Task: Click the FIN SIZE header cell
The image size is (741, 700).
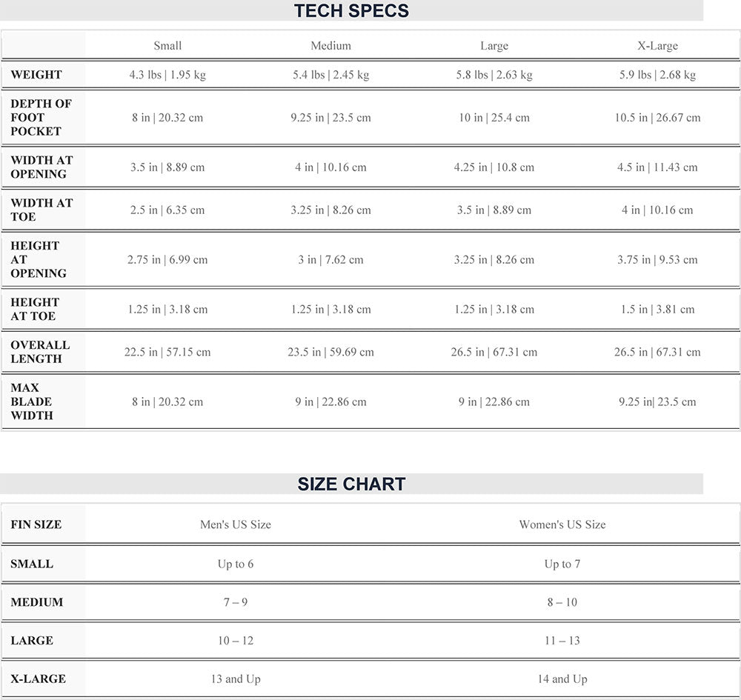Action: coord(36,524)
